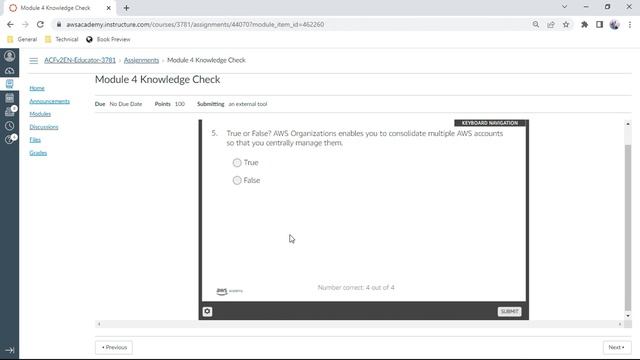Switch to Module 4 Knowledge Check tab

point(60,8)
